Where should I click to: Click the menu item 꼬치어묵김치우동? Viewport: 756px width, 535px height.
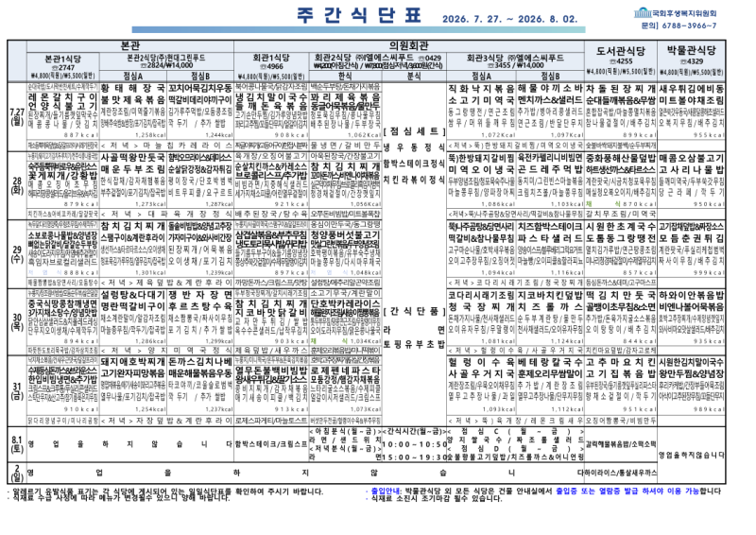pyautogui.click(x=200, y=89)
